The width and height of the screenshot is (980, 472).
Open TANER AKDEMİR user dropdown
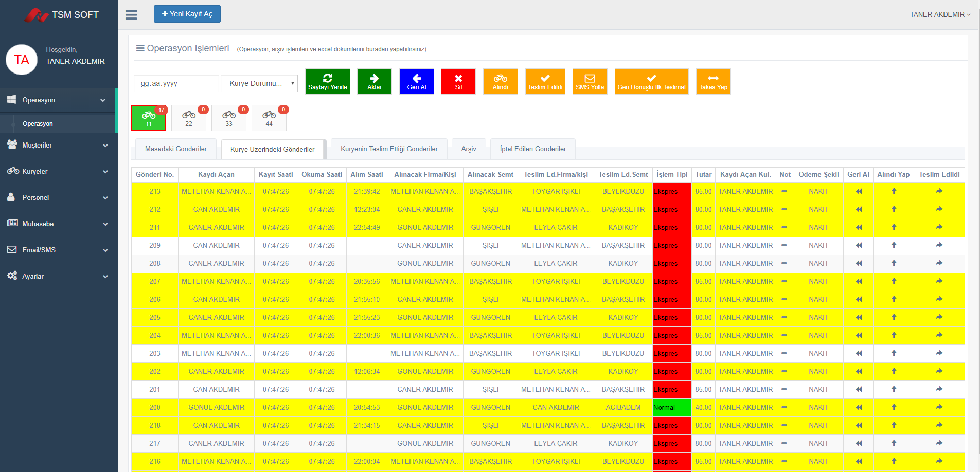(939, 14)
